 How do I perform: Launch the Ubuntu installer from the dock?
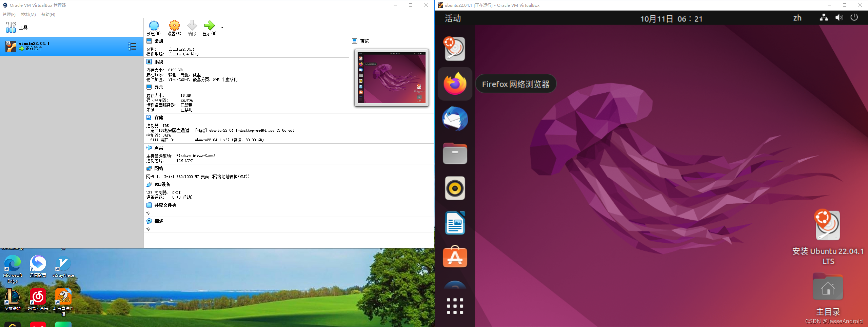click(455, 49)
